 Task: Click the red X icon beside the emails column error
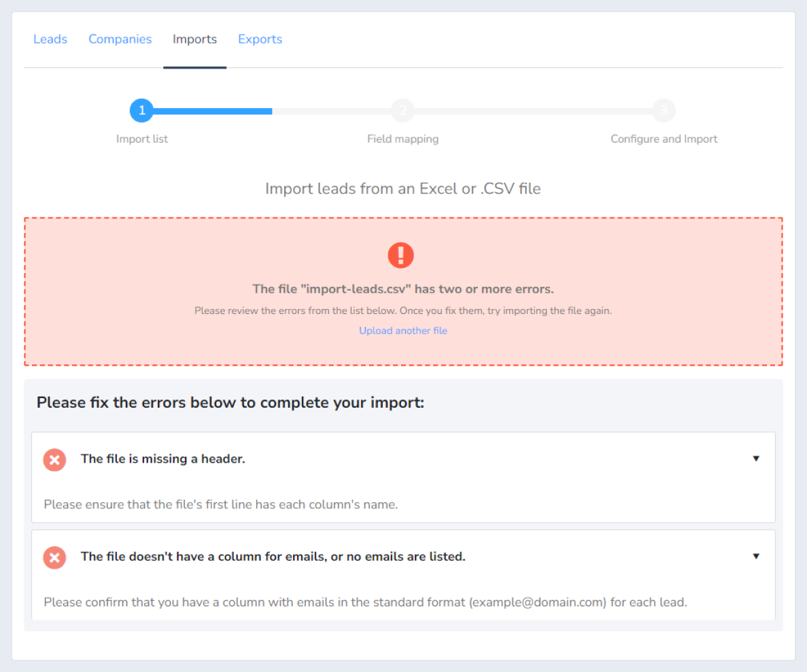54,557
